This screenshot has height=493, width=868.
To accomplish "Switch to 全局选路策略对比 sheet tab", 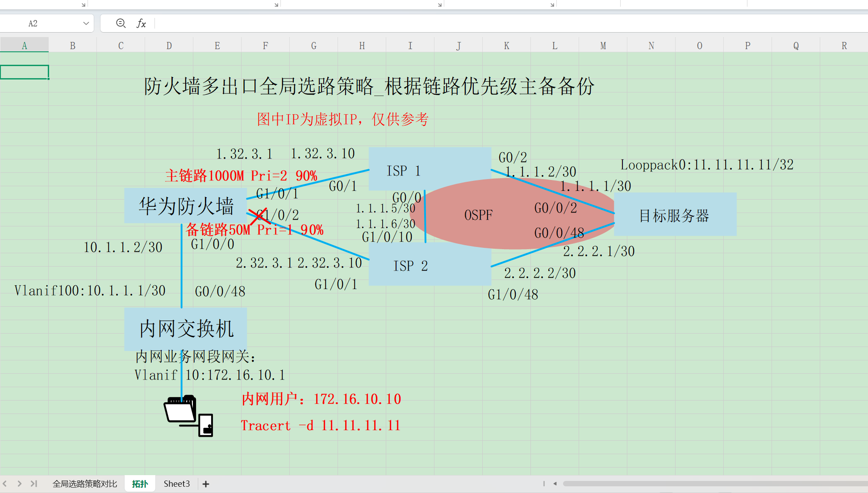I will click(84, 484).
